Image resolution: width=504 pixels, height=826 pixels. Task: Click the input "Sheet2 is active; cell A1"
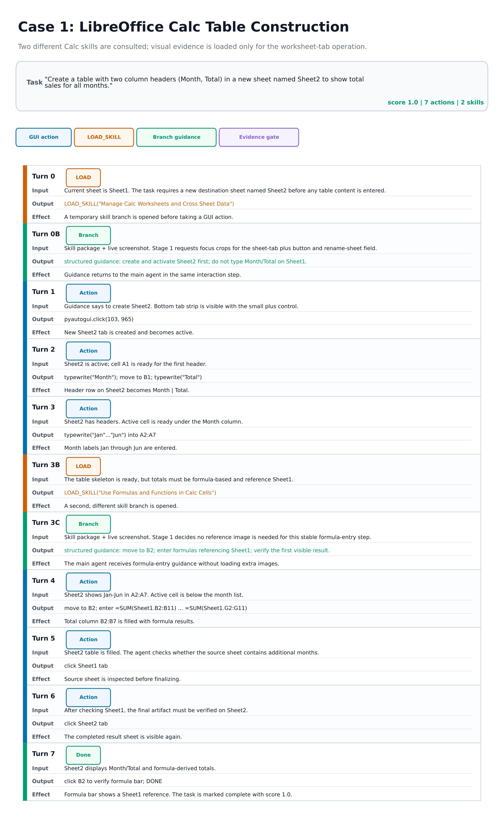(135, 364)
